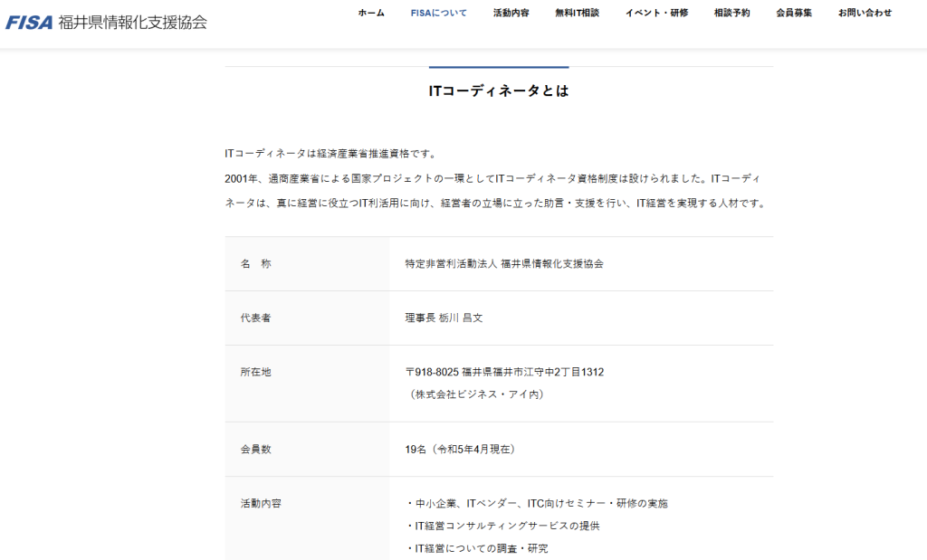Open the 無料IT相談 page
927x560 pixels.
pos(577,13)
